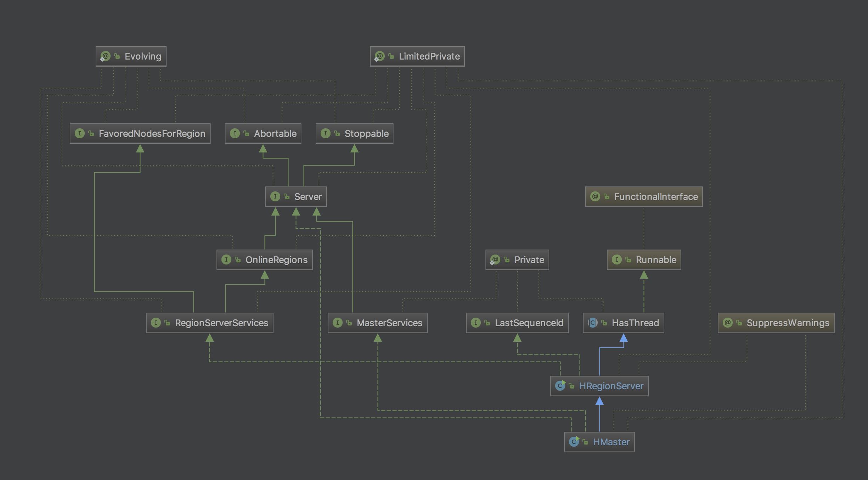Click the visibility lock icon on Server

click(x=287, y=197)
